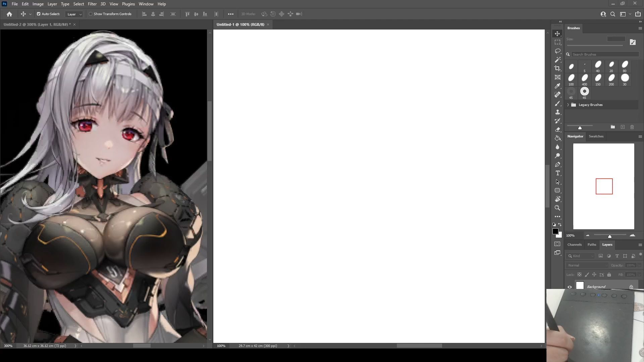Change the screen mode
This screenshot has height=362, width=644.
(557, 253)
